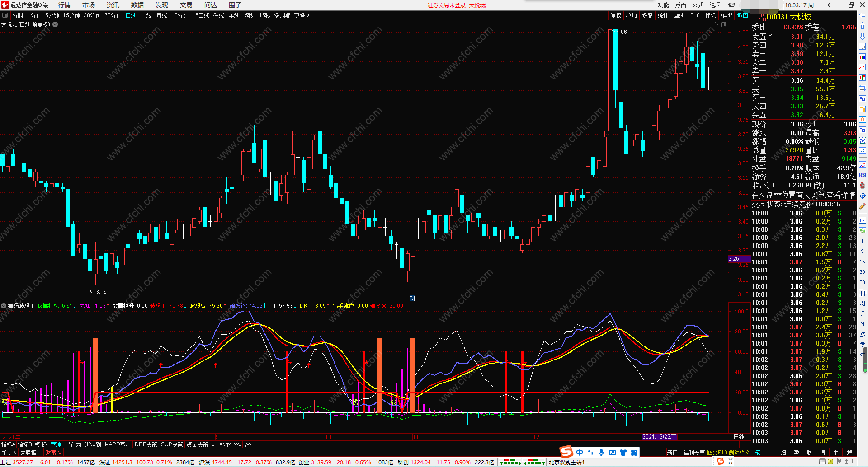Click the Sogou S input method icon
Screen dimensions: 868x467
tap(566, 452)
